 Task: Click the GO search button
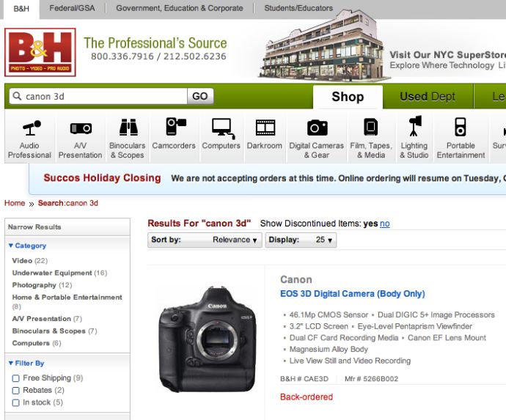point(200,96)
